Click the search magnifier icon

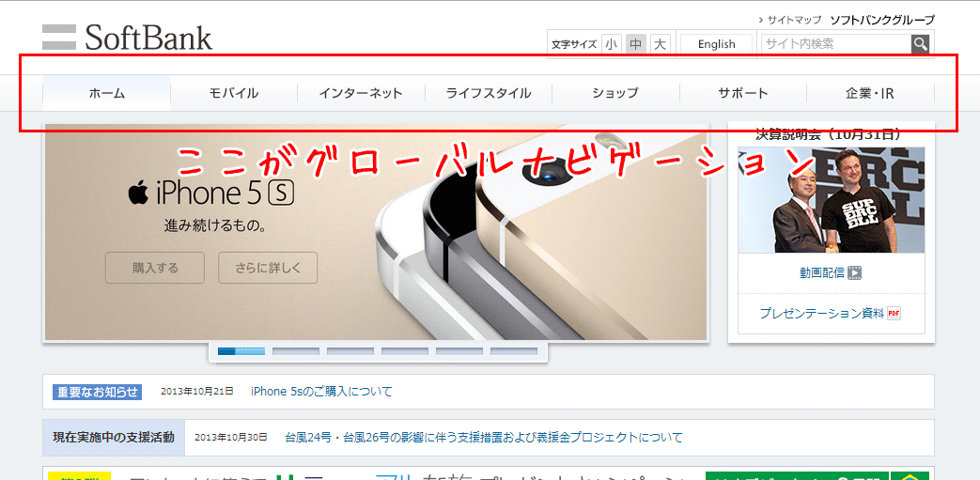pyautogui.click(x=920, y=44)
